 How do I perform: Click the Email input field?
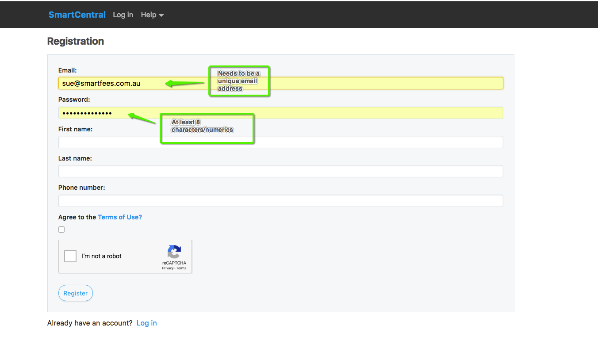point(280,83)
